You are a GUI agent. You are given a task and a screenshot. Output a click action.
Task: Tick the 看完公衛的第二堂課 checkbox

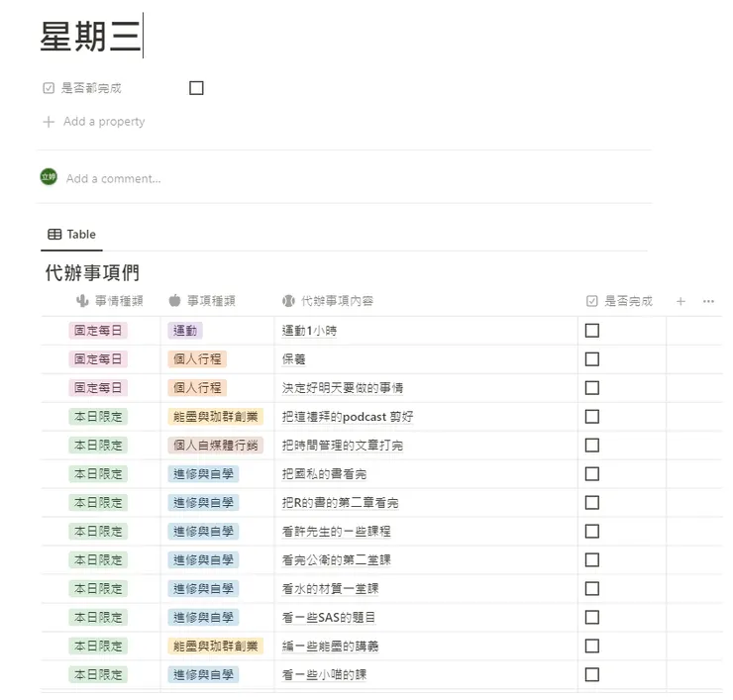pyautogui.click(x=592, y=559)
